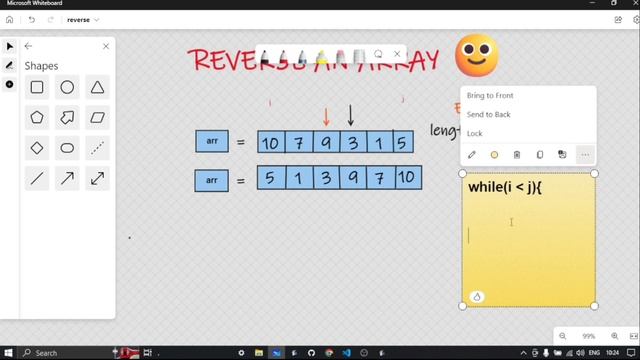The width and height of the screenshot is (640, 360).
Task: Close the pen toolbar
Action: 397,54
